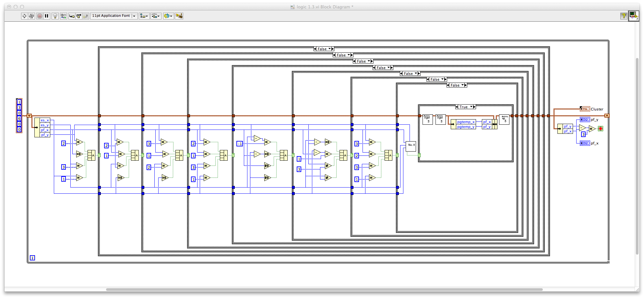Click the pgtemp_y unbundle element
The width and height of the screenshot is (644, 298).
pyautogui.click(x=466, y=127)
